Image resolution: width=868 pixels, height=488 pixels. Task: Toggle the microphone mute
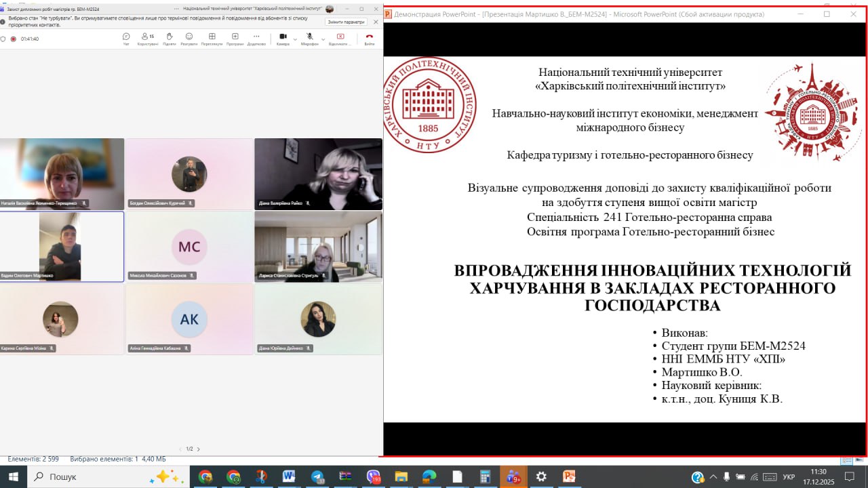click(x=309, y=38)
